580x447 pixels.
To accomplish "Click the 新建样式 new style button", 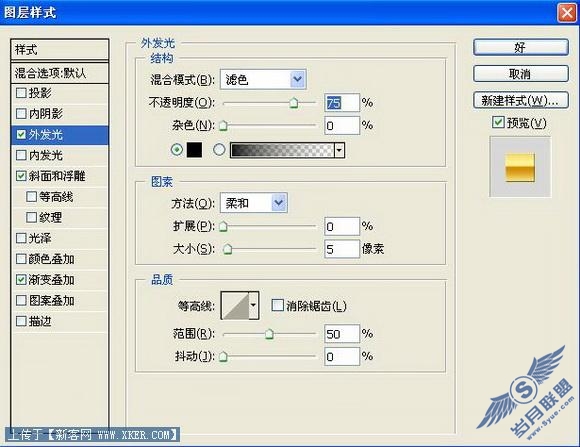I will pyautogui.click(x=520, y=100).
